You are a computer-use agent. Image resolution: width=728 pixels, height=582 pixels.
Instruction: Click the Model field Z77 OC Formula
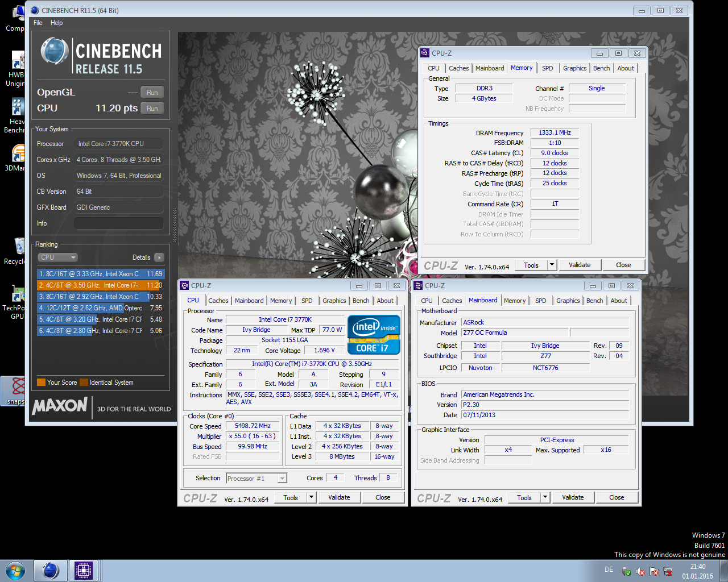point(515,332)
